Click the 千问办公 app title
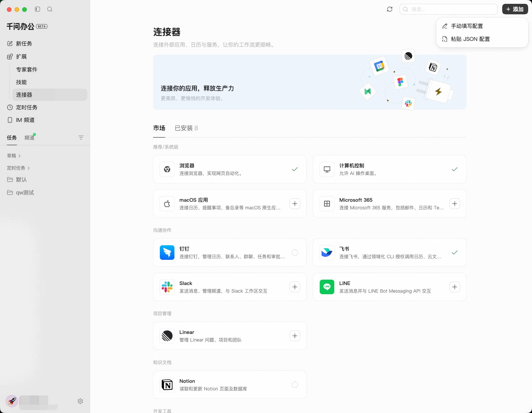Viewport: 532px width, 413px height. 20,26
